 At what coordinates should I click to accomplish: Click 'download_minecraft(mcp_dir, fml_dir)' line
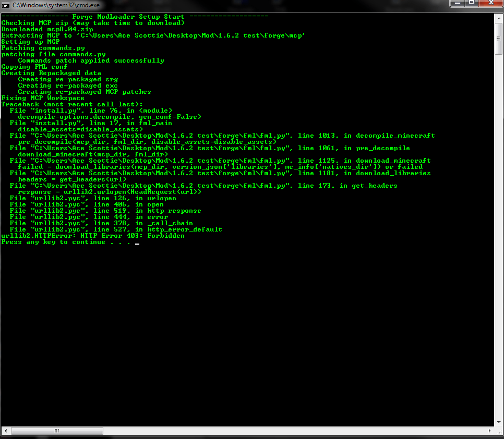click(93, 154)
